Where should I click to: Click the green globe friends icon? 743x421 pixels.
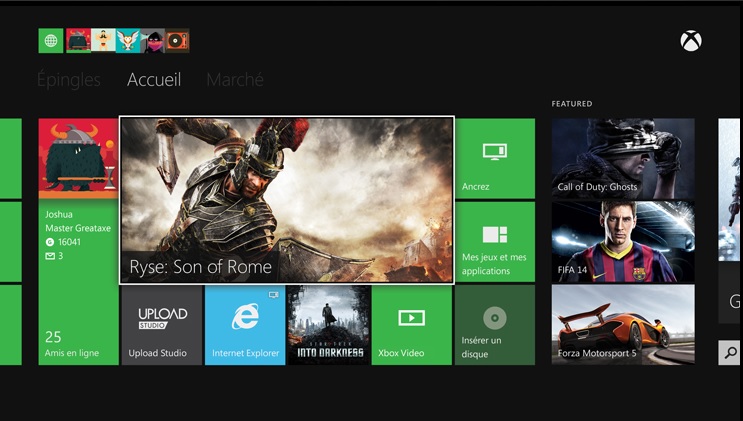[51, 41]
